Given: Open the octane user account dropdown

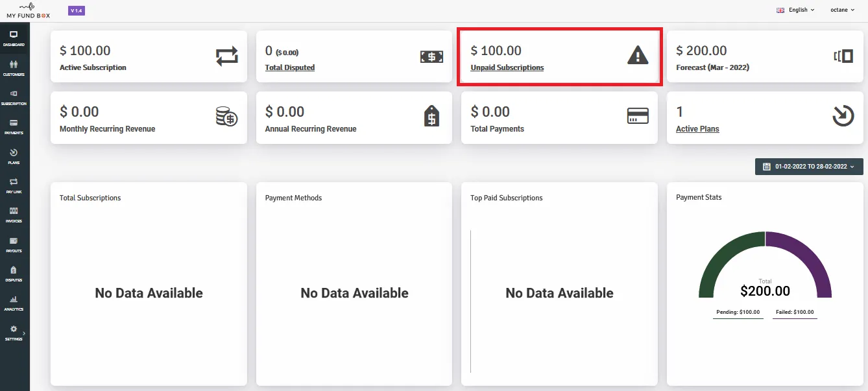Looking at the screenshot, I should pyautogui.click(x=843, y=10).
